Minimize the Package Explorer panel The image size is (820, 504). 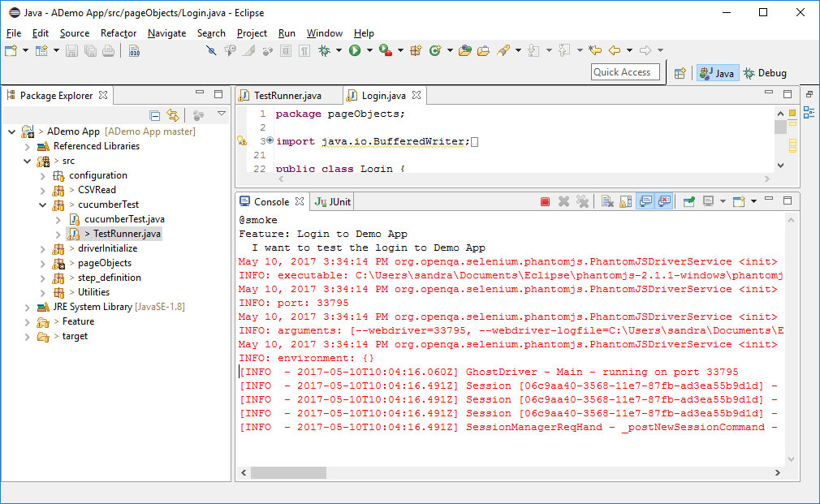click(x=200, y=93)
